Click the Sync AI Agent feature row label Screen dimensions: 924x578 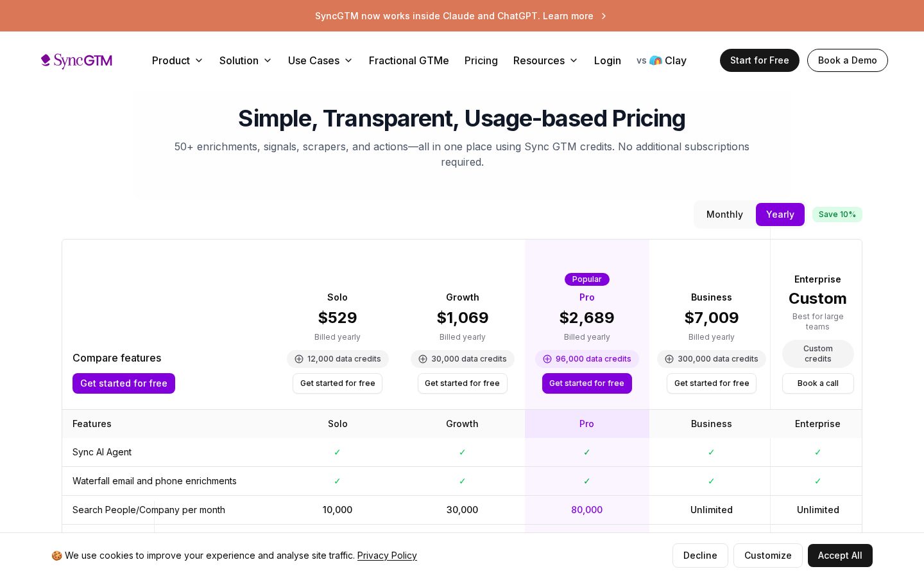tap(102, 452)
